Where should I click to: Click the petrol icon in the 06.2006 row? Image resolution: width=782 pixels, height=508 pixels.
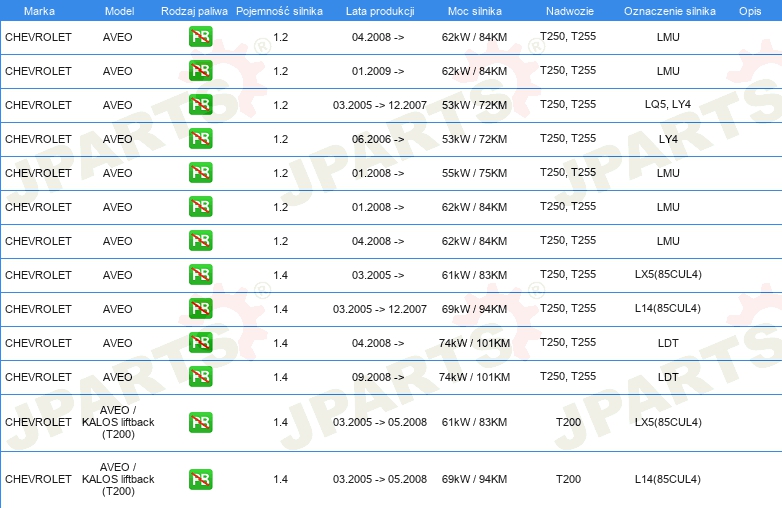[x=200, y=139]
